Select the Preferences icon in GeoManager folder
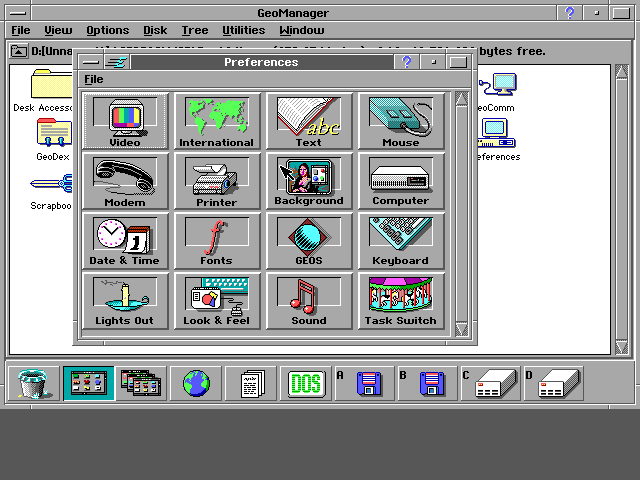Image resolution: width=640 pixels, height=480 pixels. click(498, 140)
